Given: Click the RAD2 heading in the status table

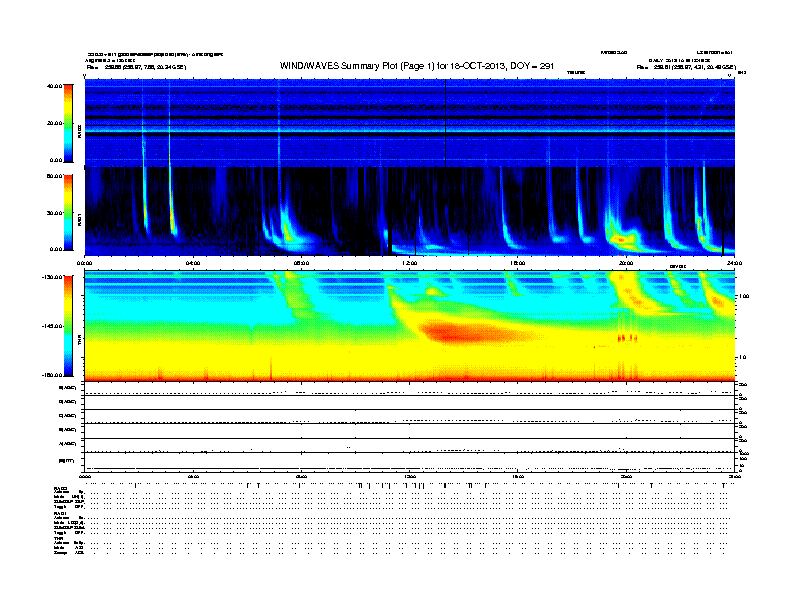Looking at the screenshot, I should (60, 489).
